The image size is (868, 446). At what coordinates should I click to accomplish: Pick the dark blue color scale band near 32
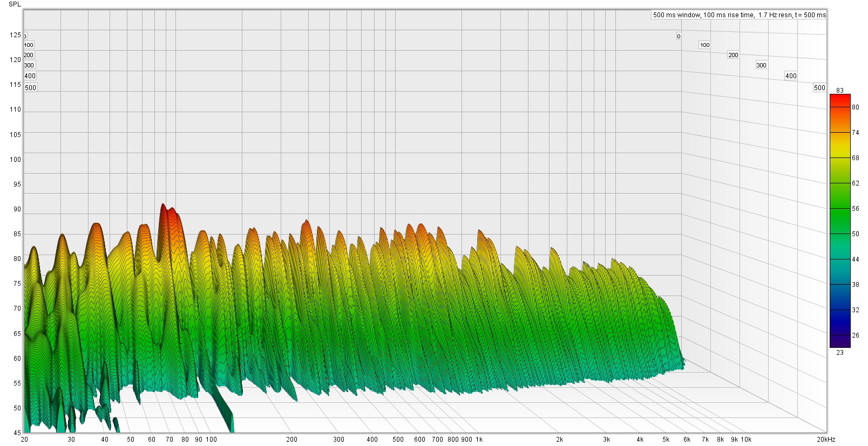click(840, 310)
